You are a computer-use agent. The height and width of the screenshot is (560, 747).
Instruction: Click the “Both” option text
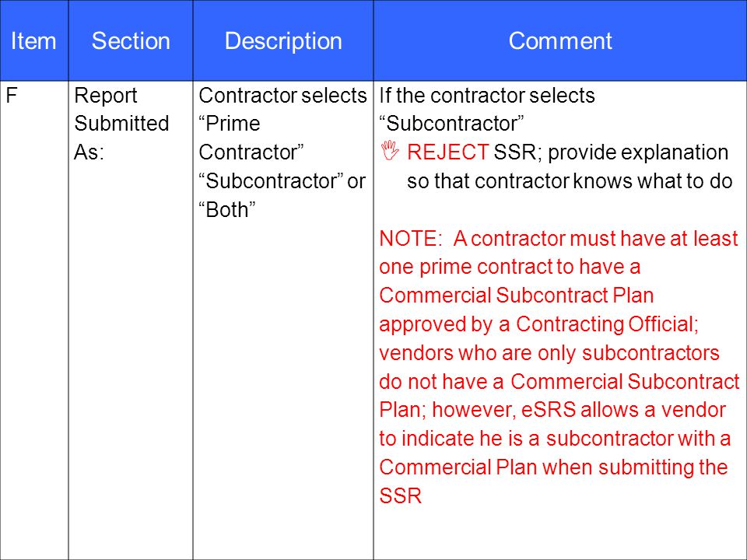227,209
